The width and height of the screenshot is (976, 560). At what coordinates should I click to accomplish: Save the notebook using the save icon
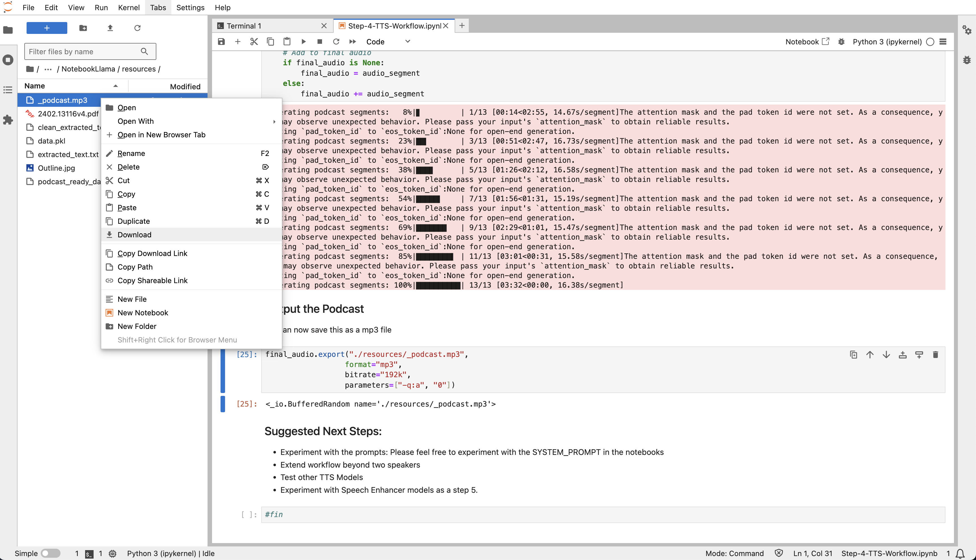221,42
